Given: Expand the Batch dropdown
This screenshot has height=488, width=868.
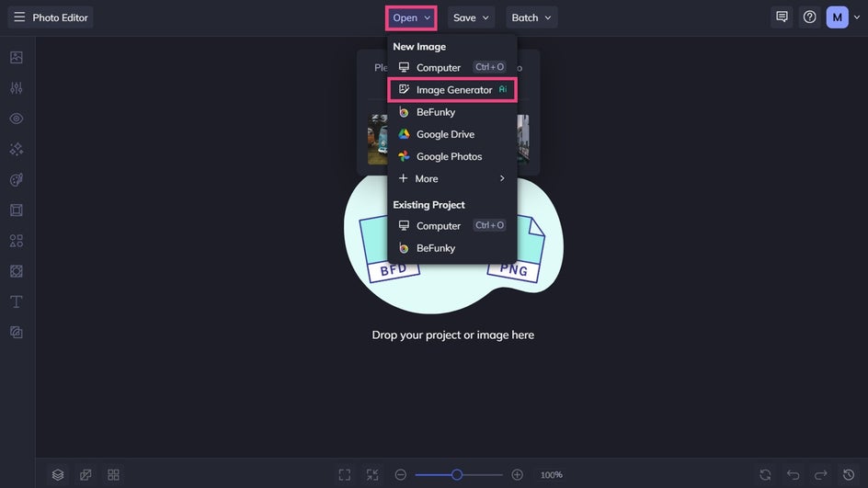Looking at the screenshot, I should point(531,17).
